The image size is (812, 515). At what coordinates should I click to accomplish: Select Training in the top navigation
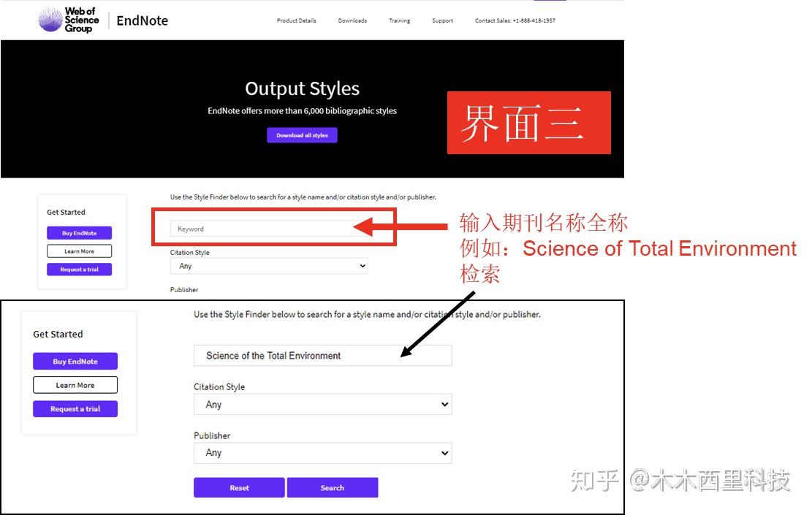[x=399, y=20]
